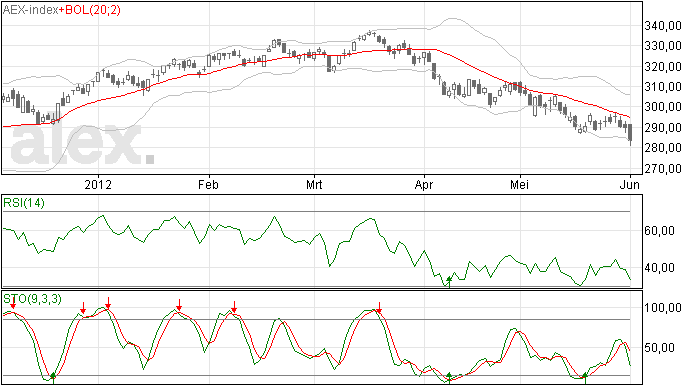Viewport: 690px width, 387px height.
Task: Click the red STO arrow just above 2012 label
Action: pyautogui.click(x=108, y=303)
